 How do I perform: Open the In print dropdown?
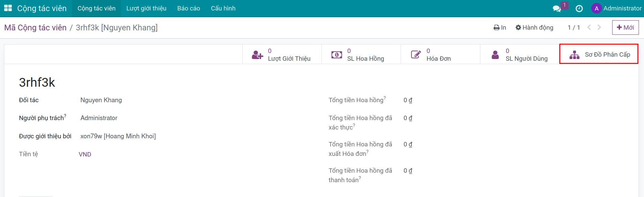(x=500, y=28)
